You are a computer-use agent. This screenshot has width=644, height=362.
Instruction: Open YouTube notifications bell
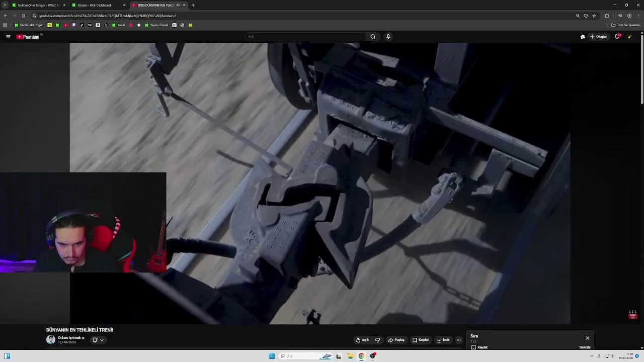(617, 37)
